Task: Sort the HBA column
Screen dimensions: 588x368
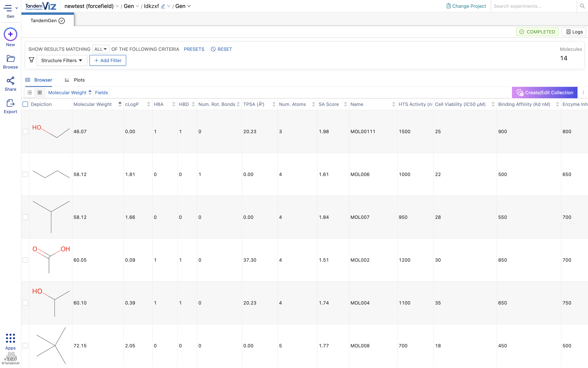Action: point(174,104)
